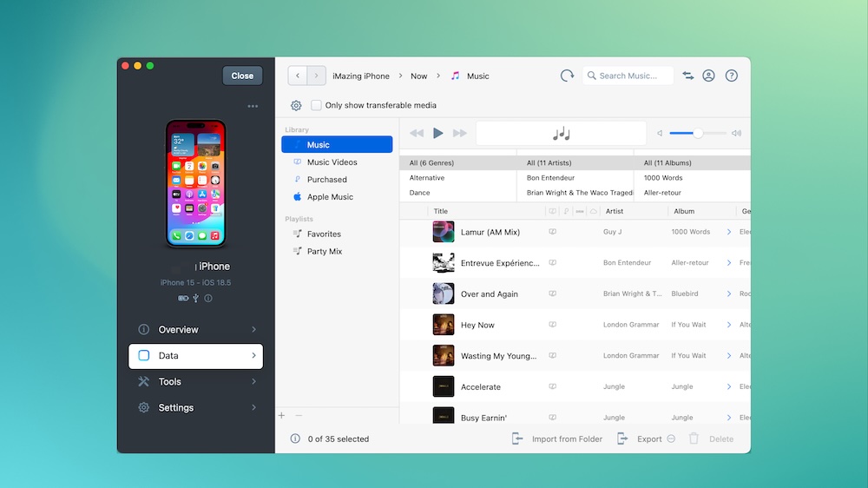Go to iMazing iPhone breadcrumb
Screen dimensions: 868x488
(x=361, y=76)
